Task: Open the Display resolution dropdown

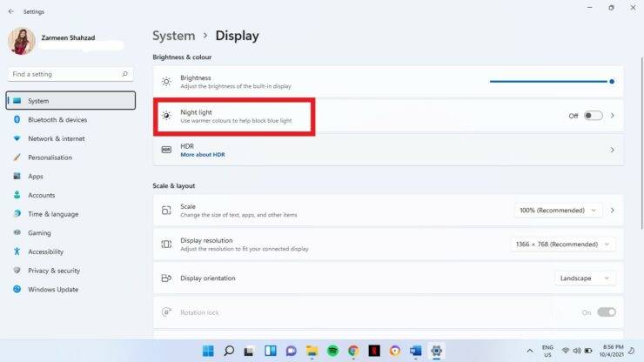Action: [x=562, y=245]
